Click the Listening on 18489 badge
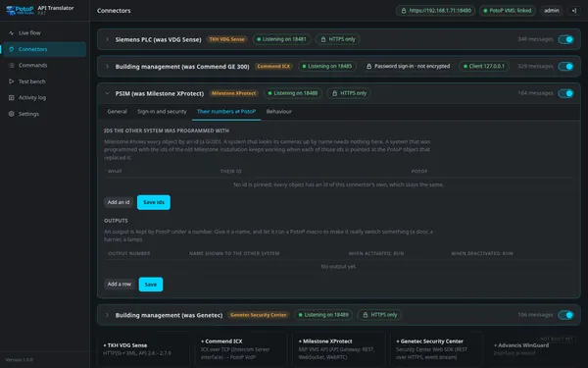 [x=323, y=315]
